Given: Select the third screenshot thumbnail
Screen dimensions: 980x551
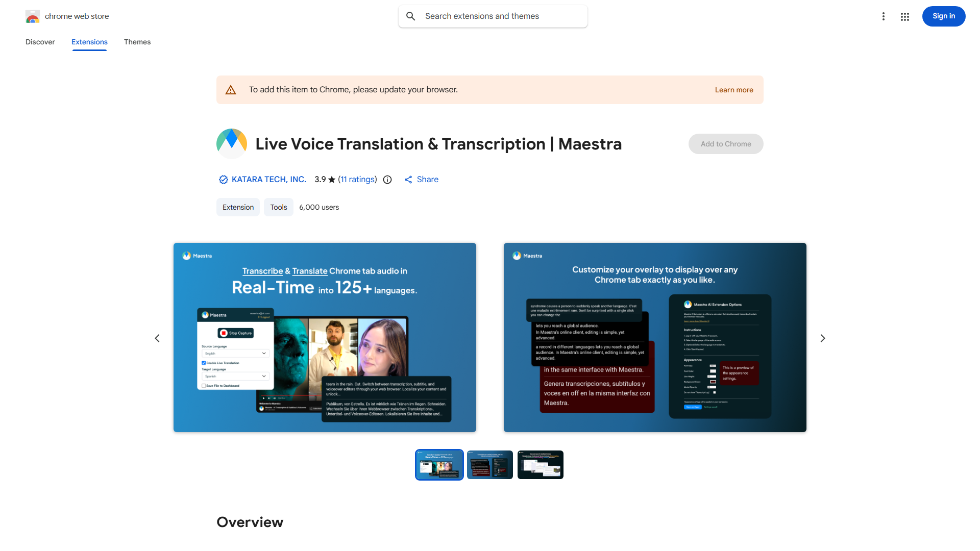Looking at the screenshot, I should (540, 464).
